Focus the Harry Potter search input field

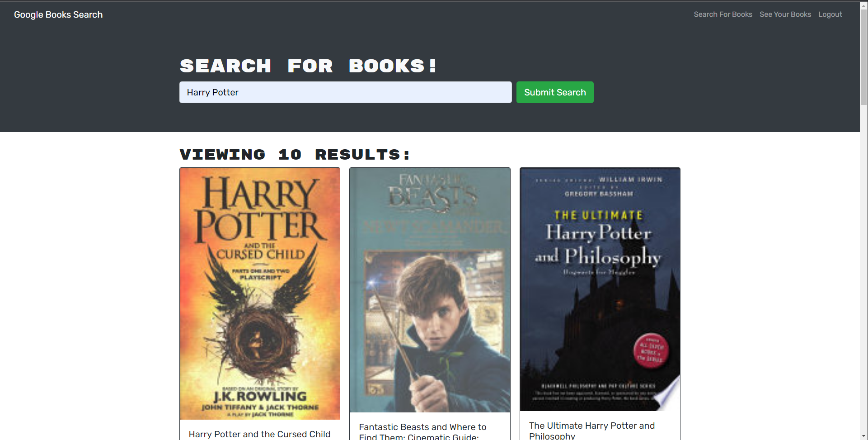click(346, 92)
